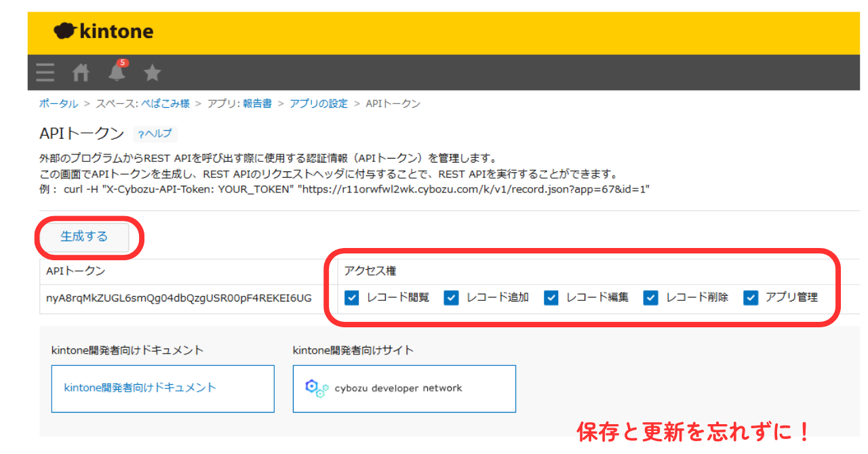The image size is (868, 454).
Task: Click the kintone logo
Action: 104,31
